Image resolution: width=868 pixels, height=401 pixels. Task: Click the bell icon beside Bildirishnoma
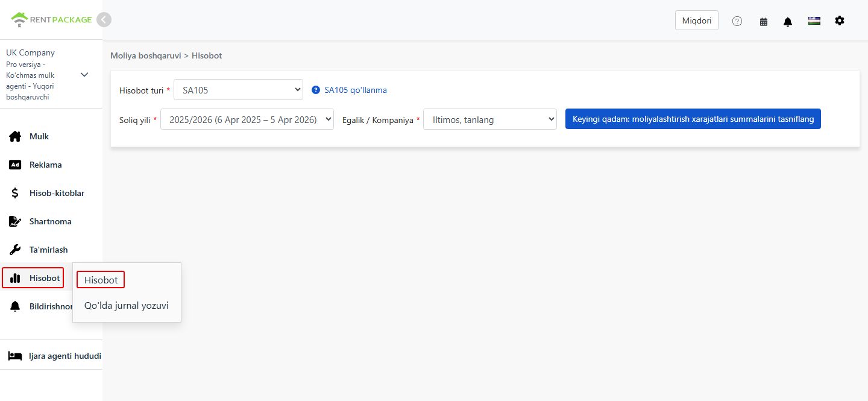[x=15, y=306]
